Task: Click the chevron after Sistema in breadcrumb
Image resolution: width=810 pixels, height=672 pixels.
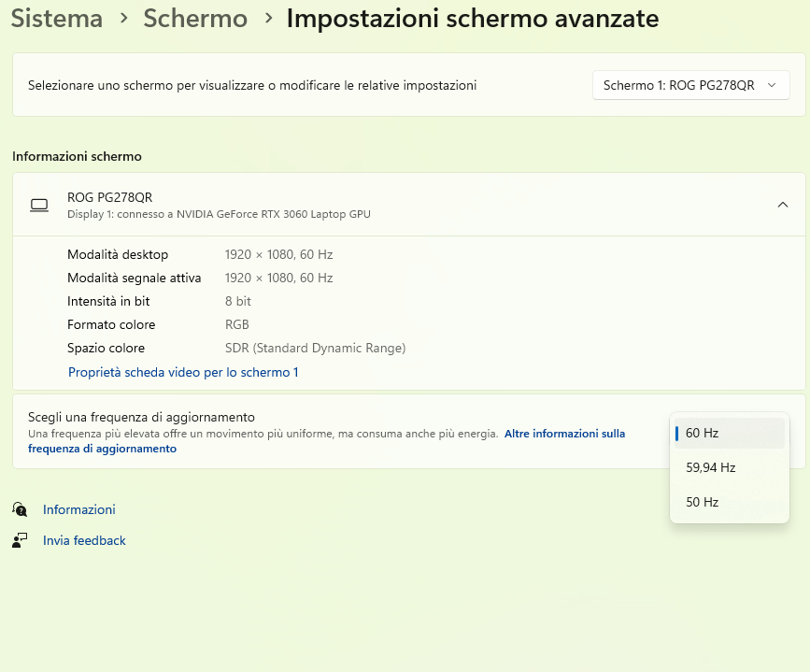Action: tap(123, 18)
